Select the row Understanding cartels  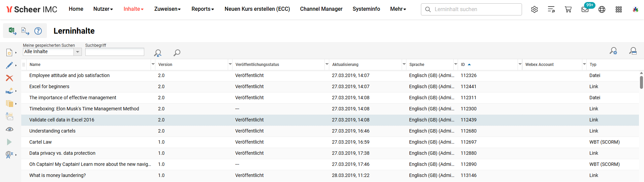(330, 131)
